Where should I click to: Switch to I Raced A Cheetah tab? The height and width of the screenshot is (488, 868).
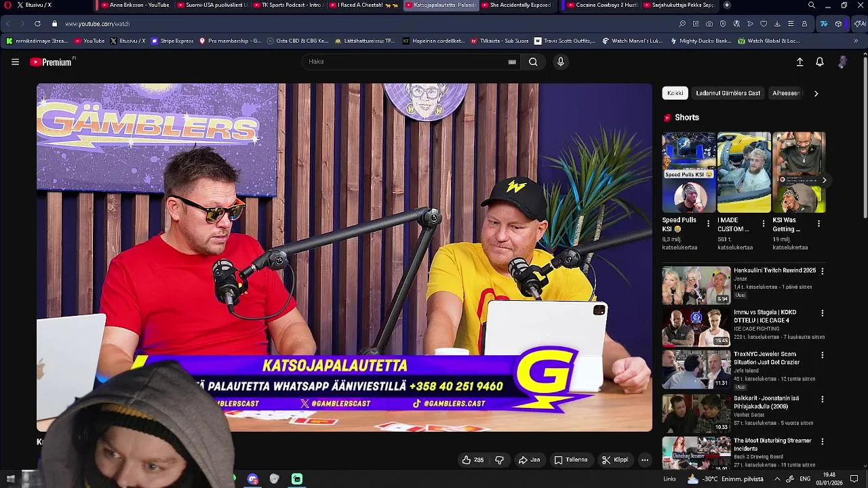[x=363, y=5]
